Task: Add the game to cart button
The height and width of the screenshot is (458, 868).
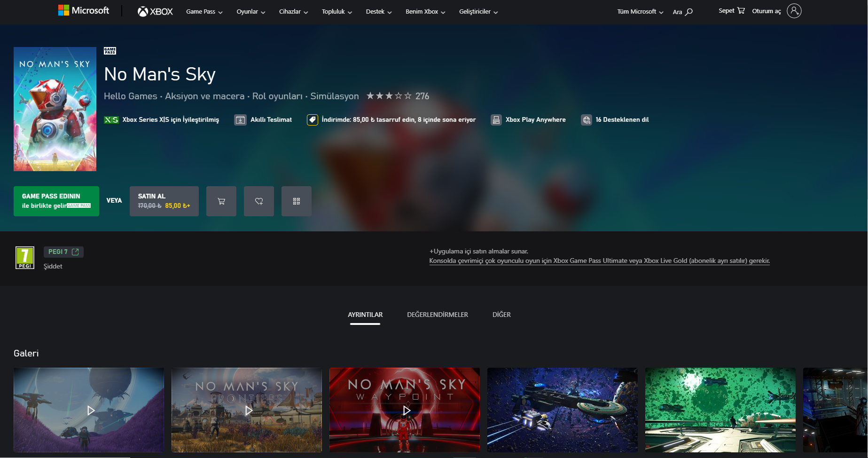Action: point(221,201)
